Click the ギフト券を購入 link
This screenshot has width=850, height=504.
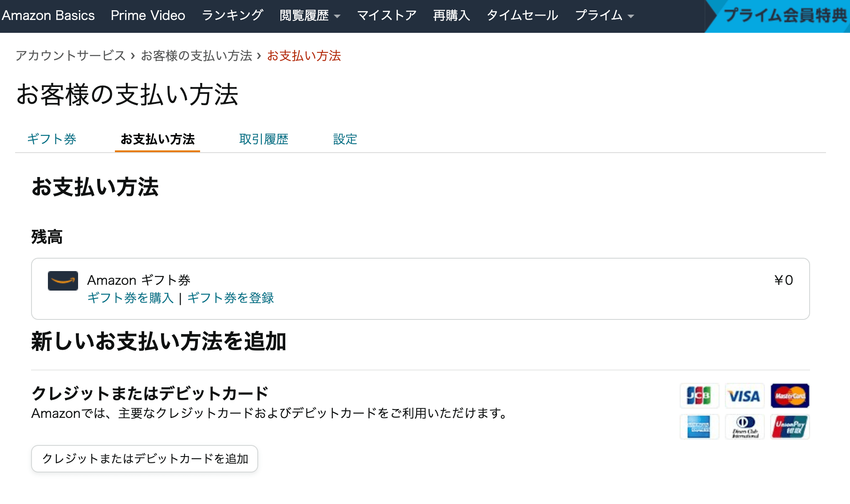130,298
